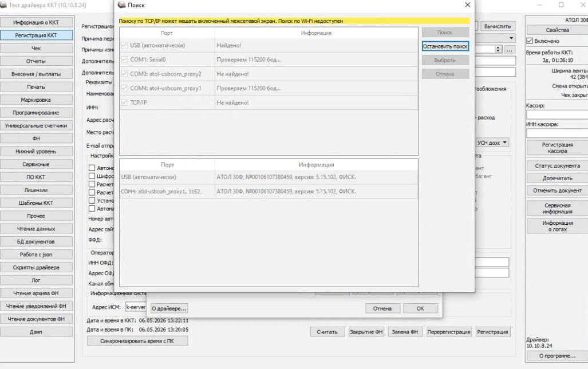Click the OK button in the settings dialog
This screenshot has width=588, height=369.
420,309
